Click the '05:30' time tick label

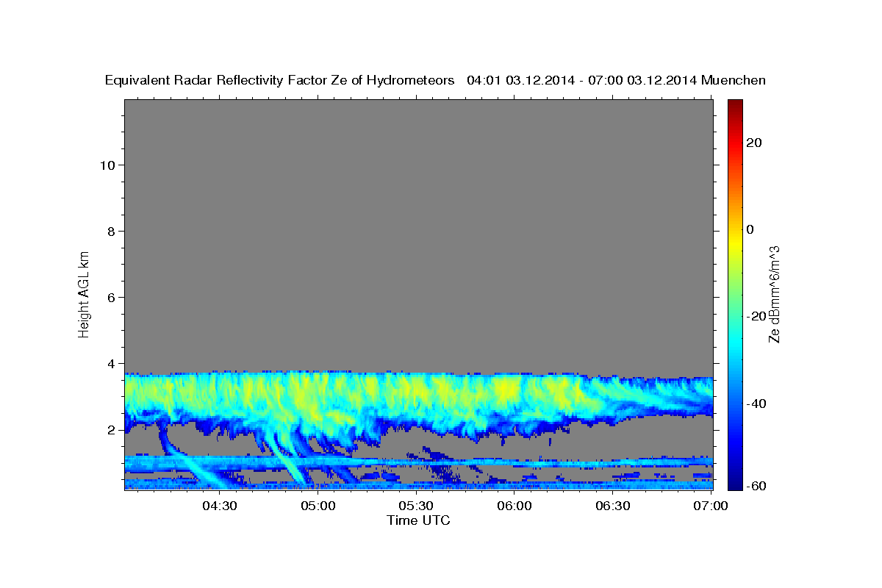click(416, 506)
